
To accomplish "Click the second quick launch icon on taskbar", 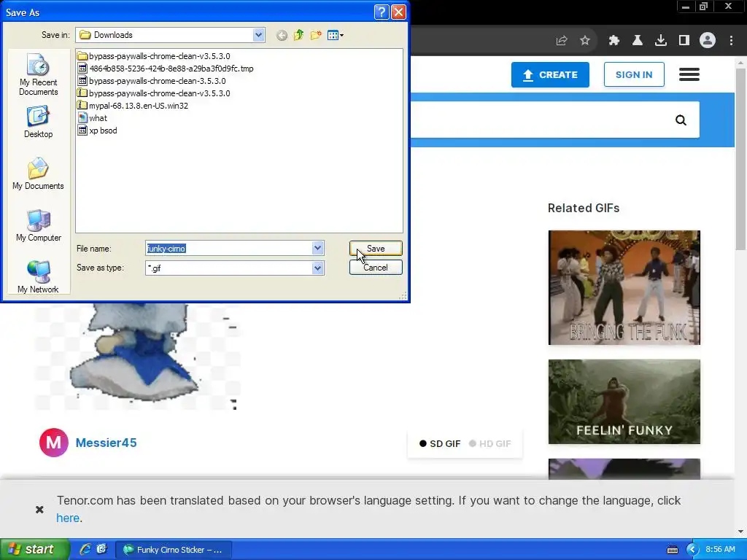I will click(102, 550).
